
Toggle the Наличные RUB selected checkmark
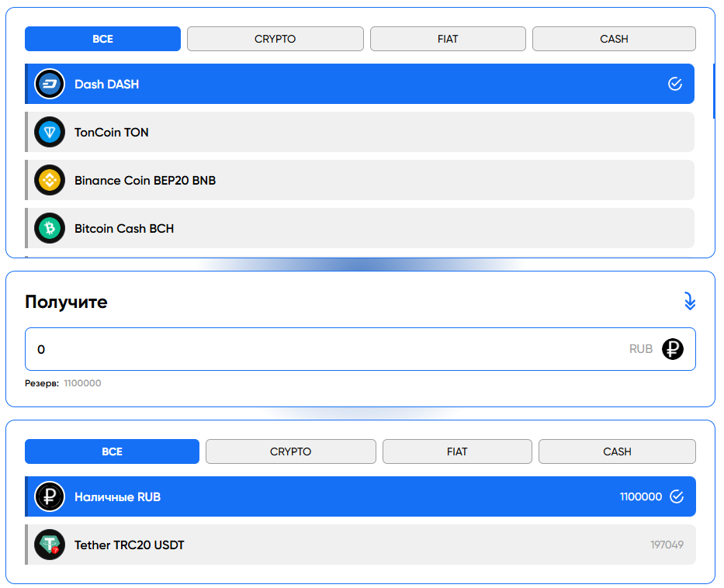click(677, 496)
